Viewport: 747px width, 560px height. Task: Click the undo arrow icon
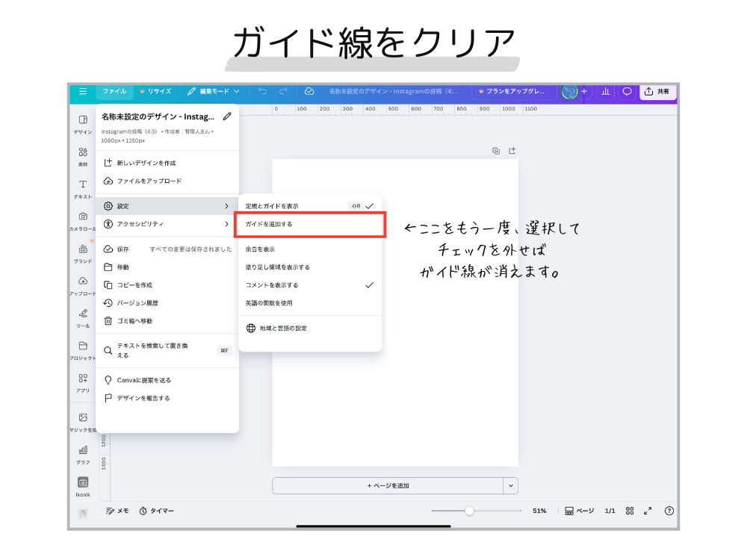(x=262, y=91)
